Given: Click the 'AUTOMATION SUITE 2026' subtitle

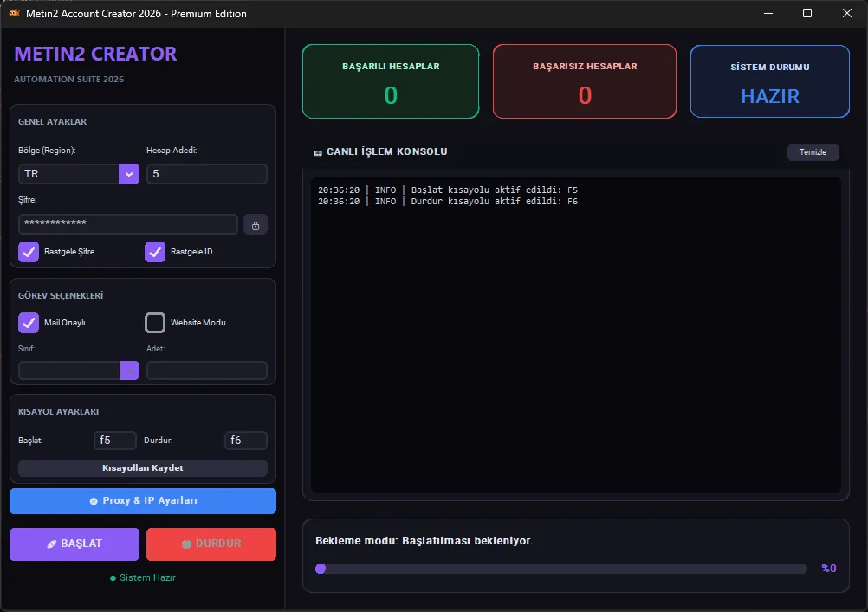Looking at the screenshot, I should pos(68,79).
